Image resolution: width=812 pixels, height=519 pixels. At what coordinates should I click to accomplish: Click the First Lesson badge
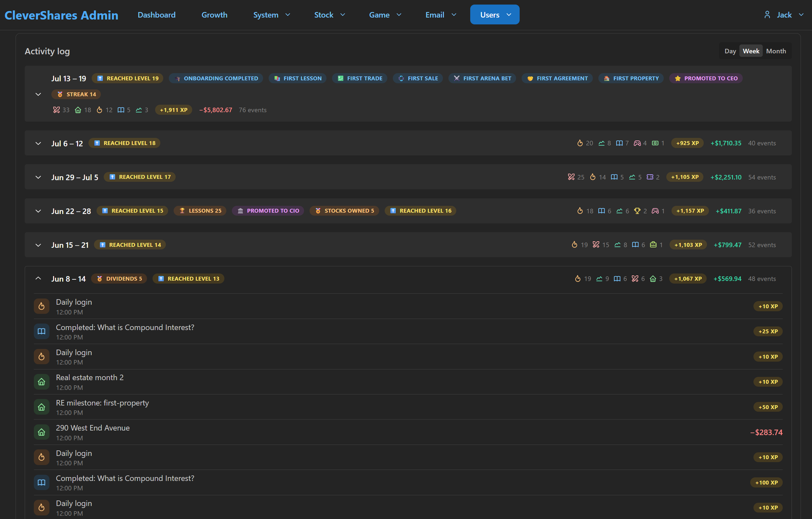click(298, 78)
